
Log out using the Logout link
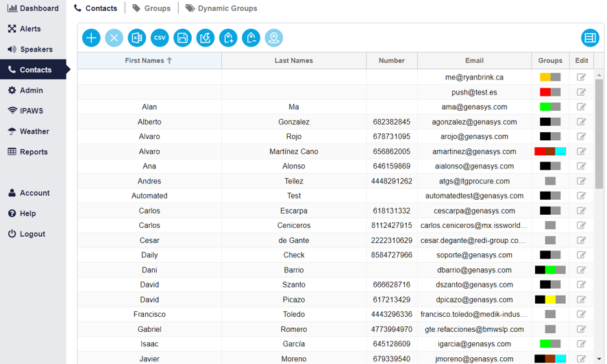32,234
